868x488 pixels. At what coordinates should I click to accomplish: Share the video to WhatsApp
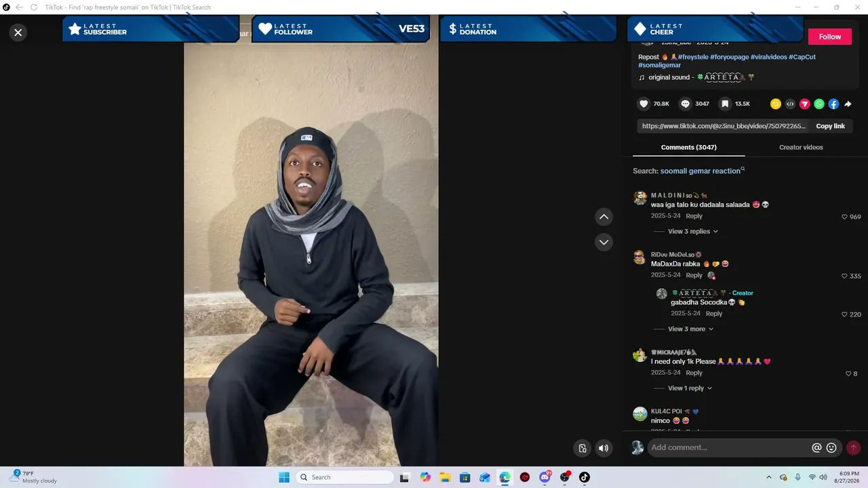point(819,104)
